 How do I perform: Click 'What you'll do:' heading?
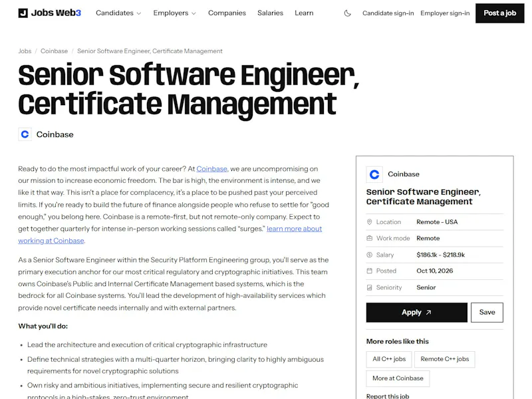tap(43, 326)
